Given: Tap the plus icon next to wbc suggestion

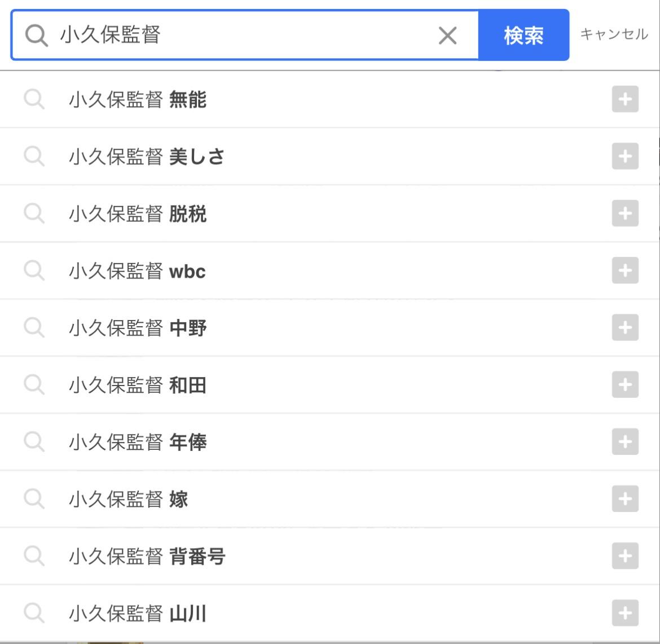Looking at the screenshot, I should (625, 271).
